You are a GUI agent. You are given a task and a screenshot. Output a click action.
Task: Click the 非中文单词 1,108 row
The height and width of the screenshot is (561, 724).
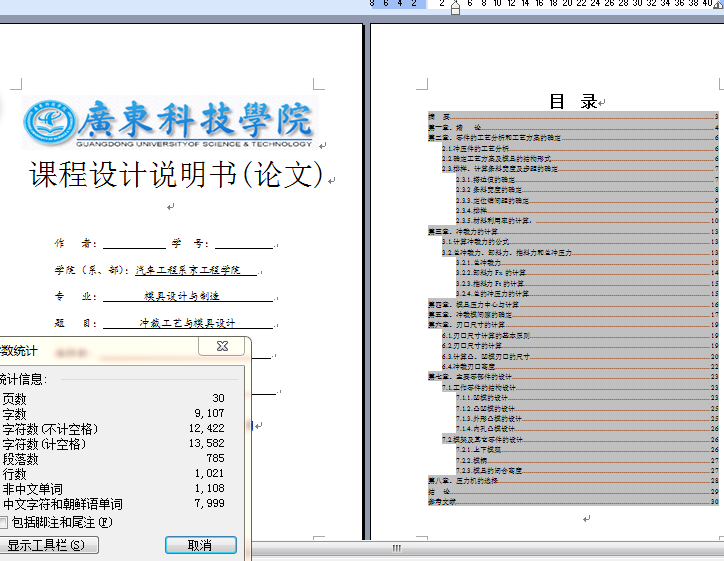click(x=114, y=489)
